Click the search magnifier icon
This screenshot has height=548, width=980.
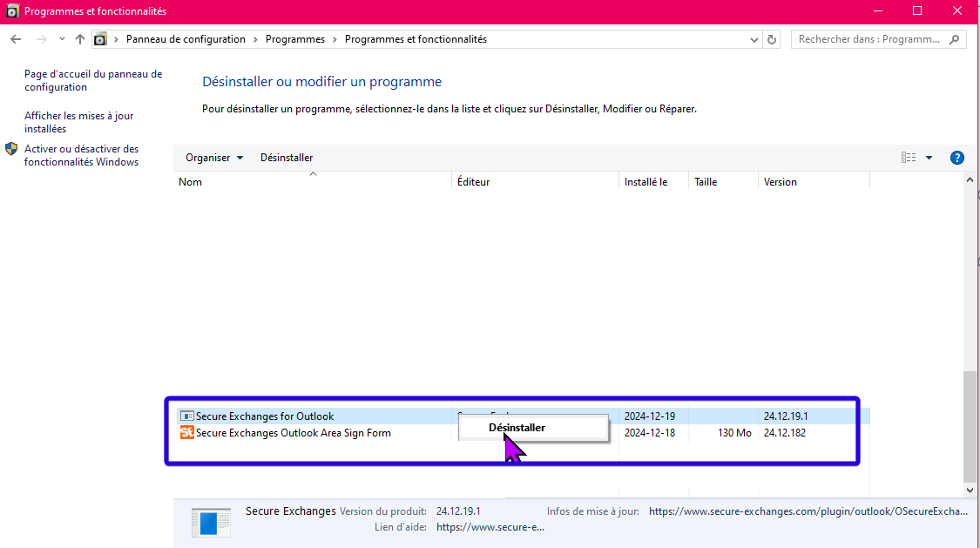tap(955, 39)
